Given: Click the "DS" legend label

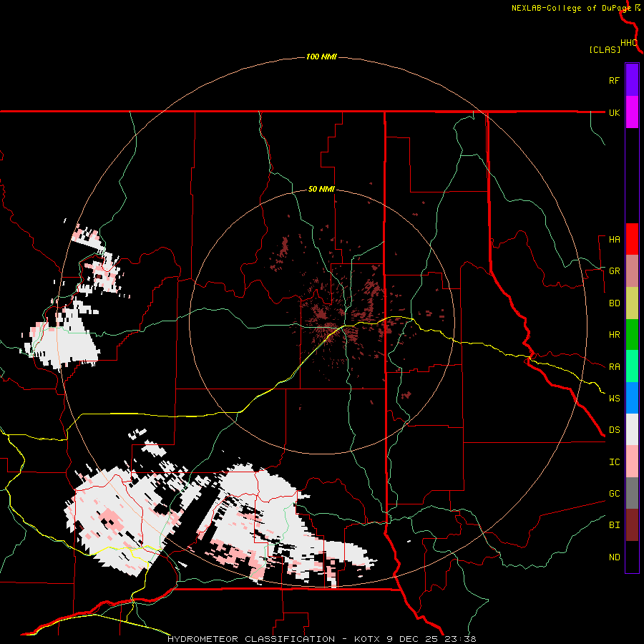Looking at the screenshot, I should point(614,430).
